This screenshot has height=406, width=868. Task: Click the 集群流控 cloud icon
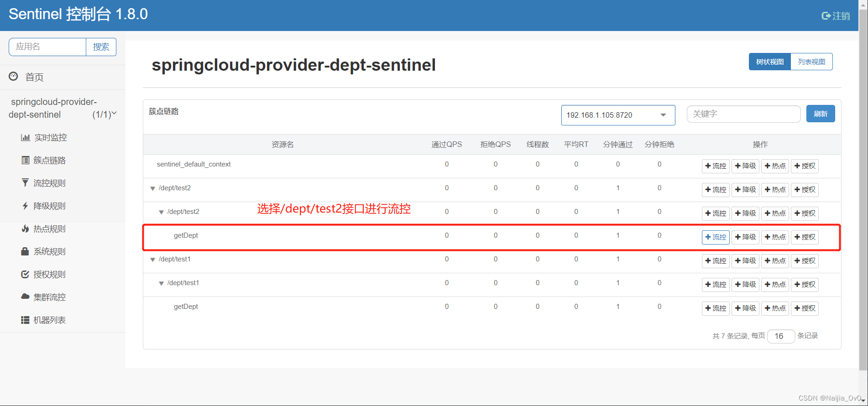[25, 297]
